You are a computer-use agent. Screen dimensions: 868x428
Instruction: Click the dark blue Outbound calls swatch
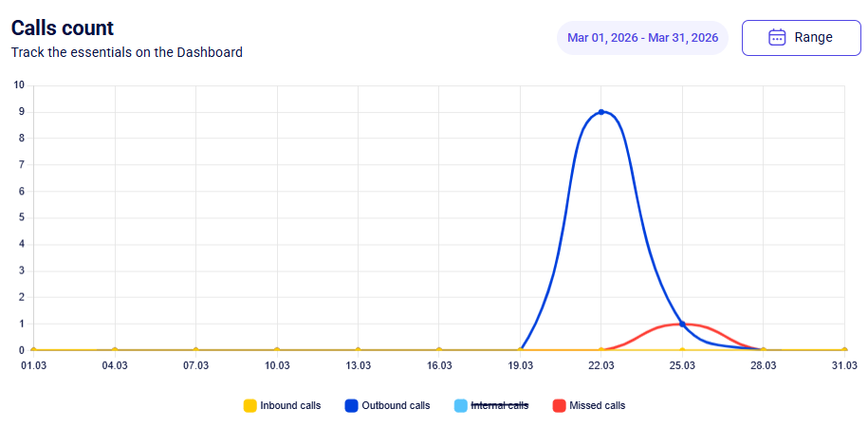point(352,405)
